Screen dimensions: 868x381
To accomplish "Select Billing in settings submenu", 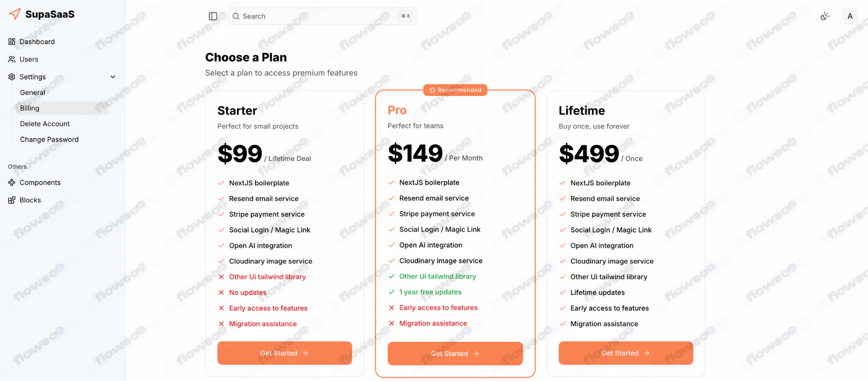I will coord(30,108).
